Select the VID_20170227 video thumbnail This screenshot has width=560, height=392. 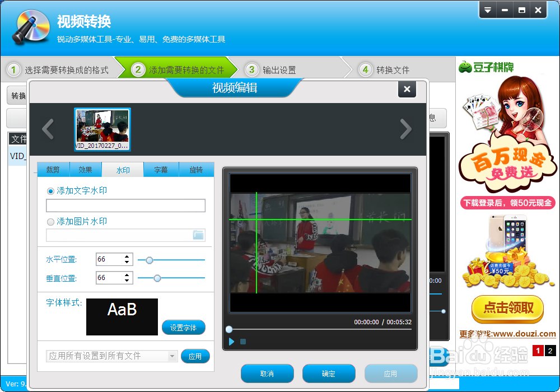(102, 129)
